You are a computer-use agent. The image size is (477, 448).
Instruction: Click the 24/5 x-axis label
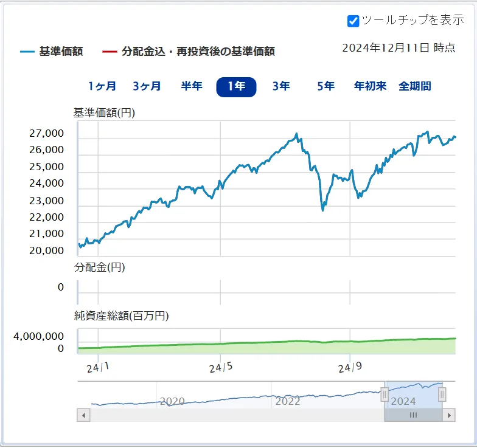[221, 368]
